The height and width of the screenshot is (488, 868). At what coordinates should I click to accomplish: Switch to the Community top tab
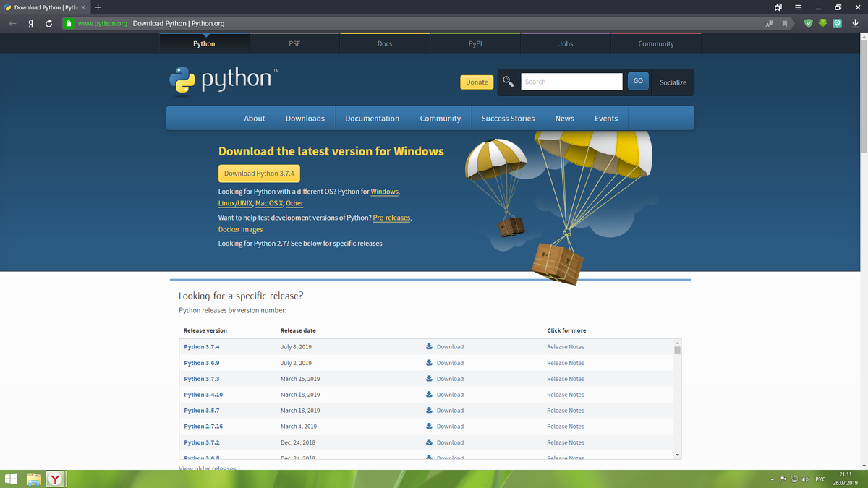click(656, 43)
